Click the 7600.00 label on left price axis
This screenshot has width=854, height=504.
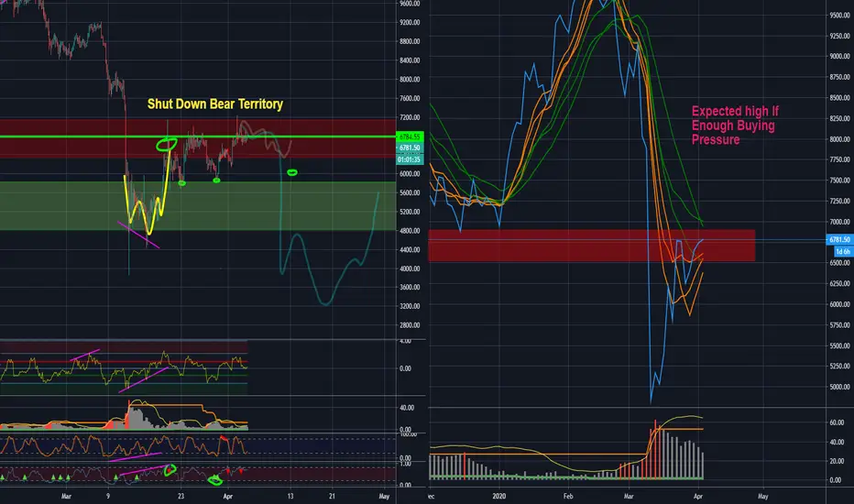(x=410, y=98)
